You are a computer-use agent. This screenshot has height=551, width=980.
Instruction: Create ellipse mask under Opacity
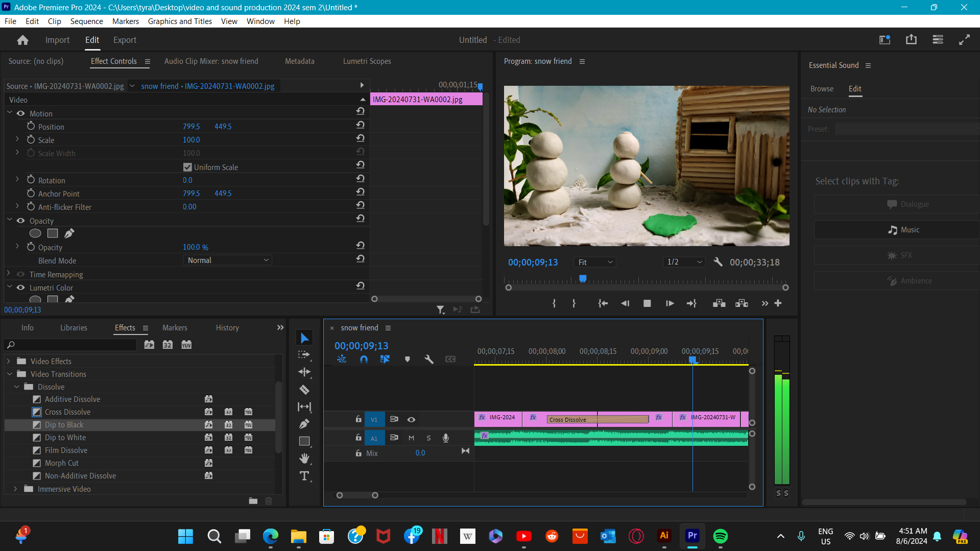click(35, 233)
